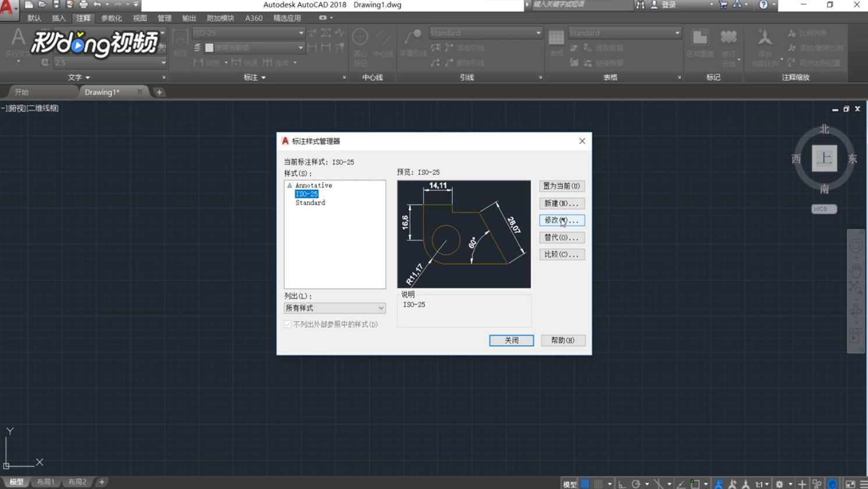Screen dimensions: 868x489
Task: Toggle polar tracking in status bar
Action: point(636,484)
